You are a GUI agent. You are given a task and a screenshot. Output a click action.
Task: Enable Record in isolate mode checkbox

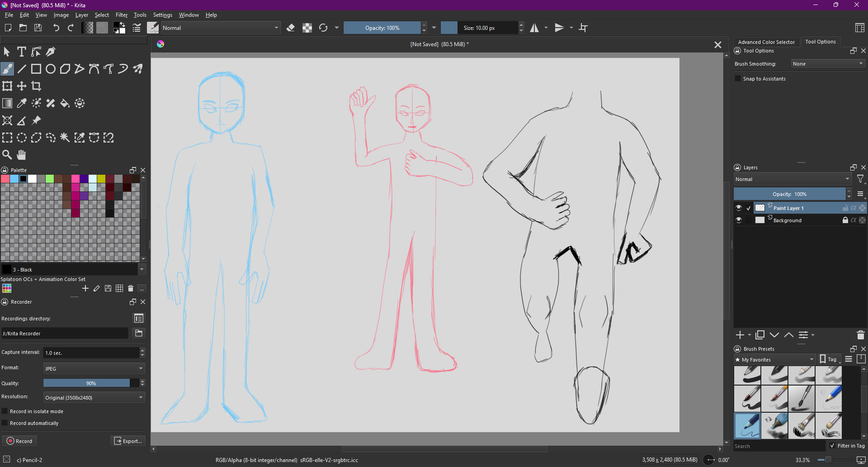click(x=5, y=411)
